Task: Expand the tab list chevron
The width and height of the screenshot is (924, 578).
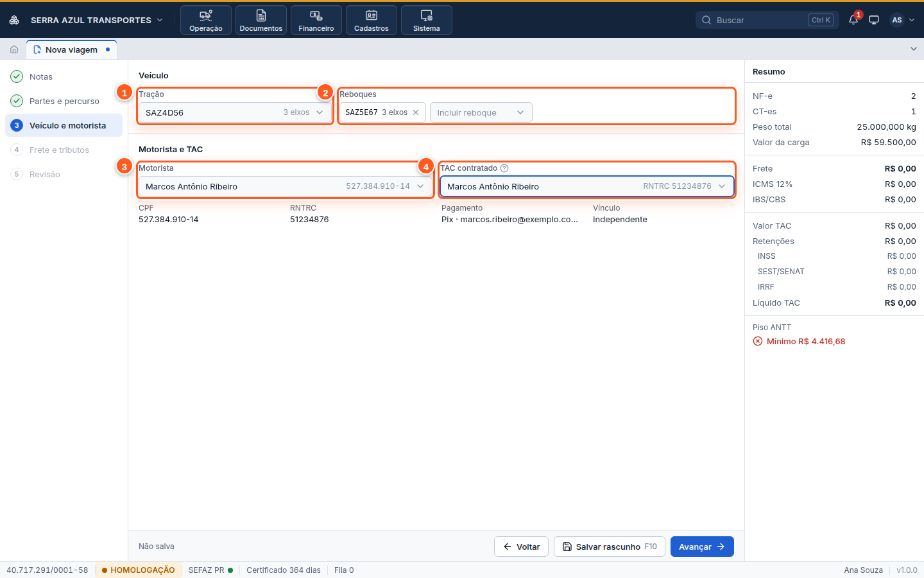Action: 914,49
